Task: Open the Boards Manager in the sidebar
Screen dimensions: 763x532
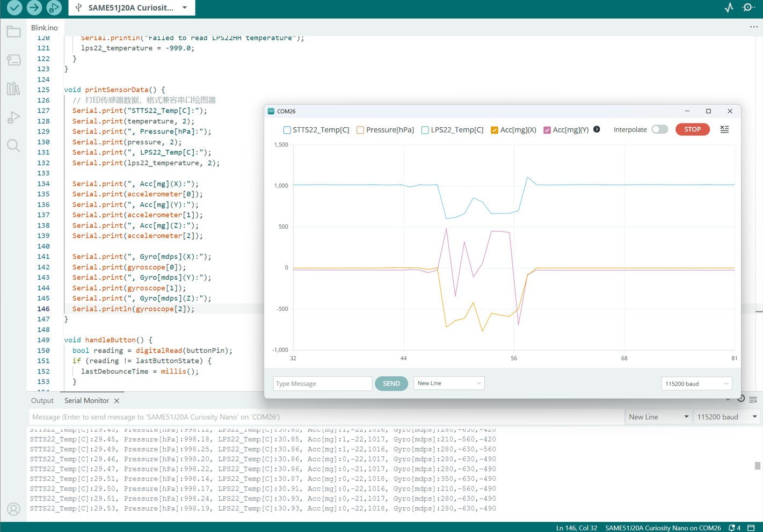Action: coord(13,60)
